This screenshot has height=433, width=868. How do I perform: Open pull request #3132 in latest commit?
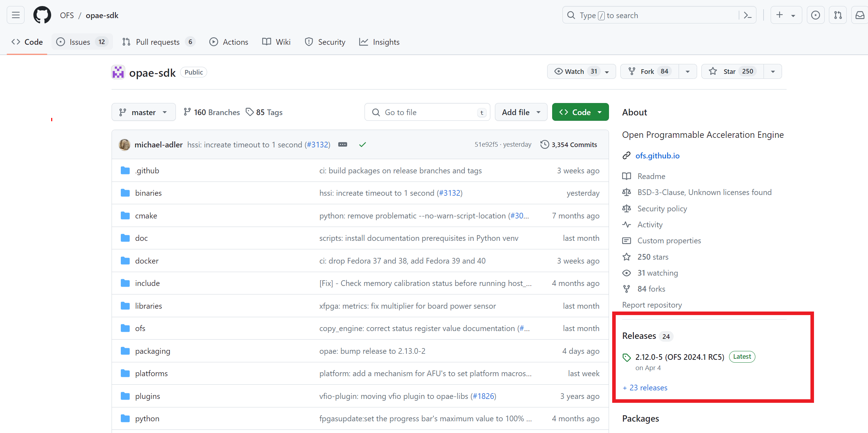click(x=318, y=145)
